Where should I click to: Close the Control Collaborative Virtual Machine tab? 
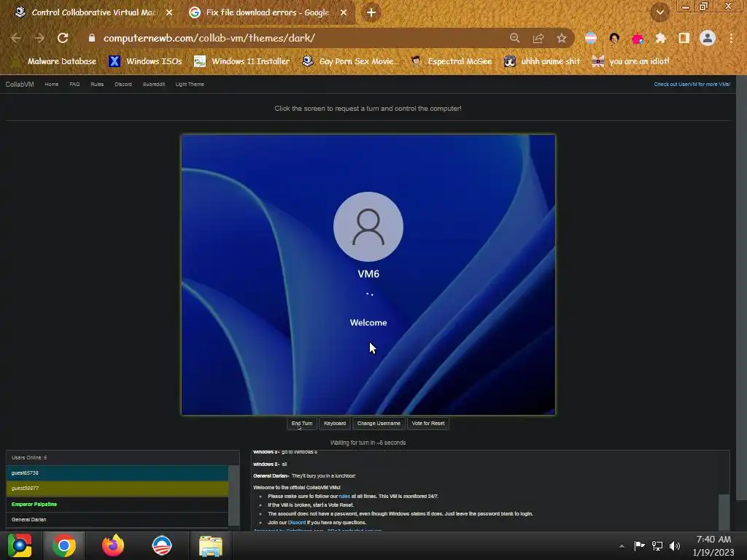click(x=169, y=12)
